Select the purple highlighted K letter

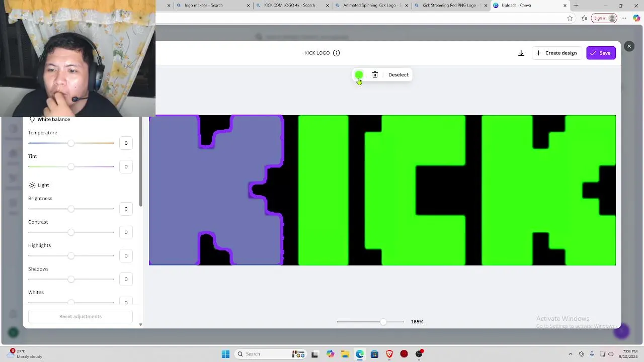(x=216, y=190)
